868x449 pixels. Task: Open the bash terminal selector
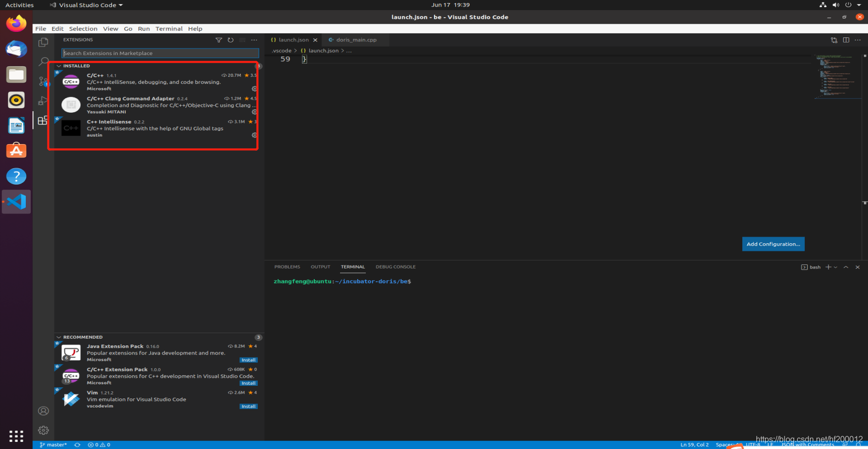811,267
